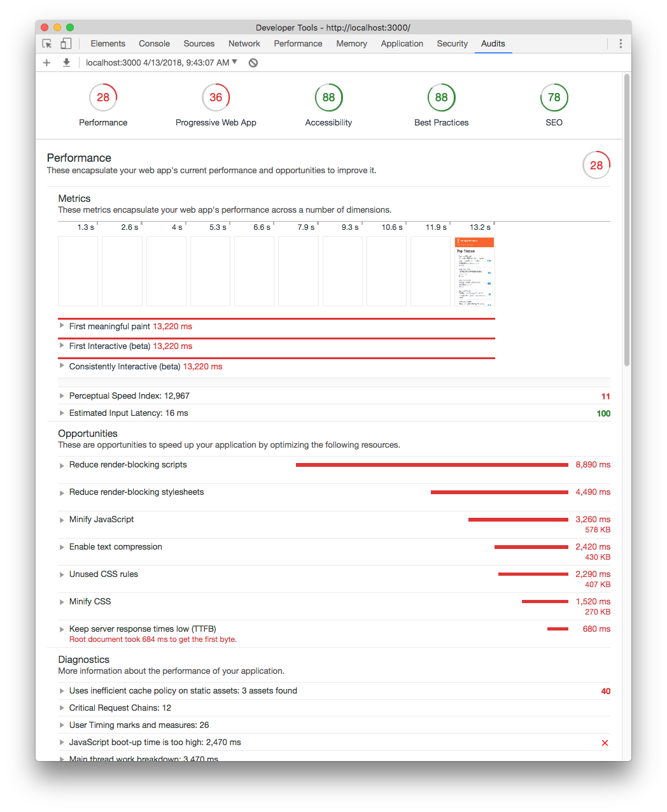Expand the Critical Request Chains diagnostic

tap(62, 708)
